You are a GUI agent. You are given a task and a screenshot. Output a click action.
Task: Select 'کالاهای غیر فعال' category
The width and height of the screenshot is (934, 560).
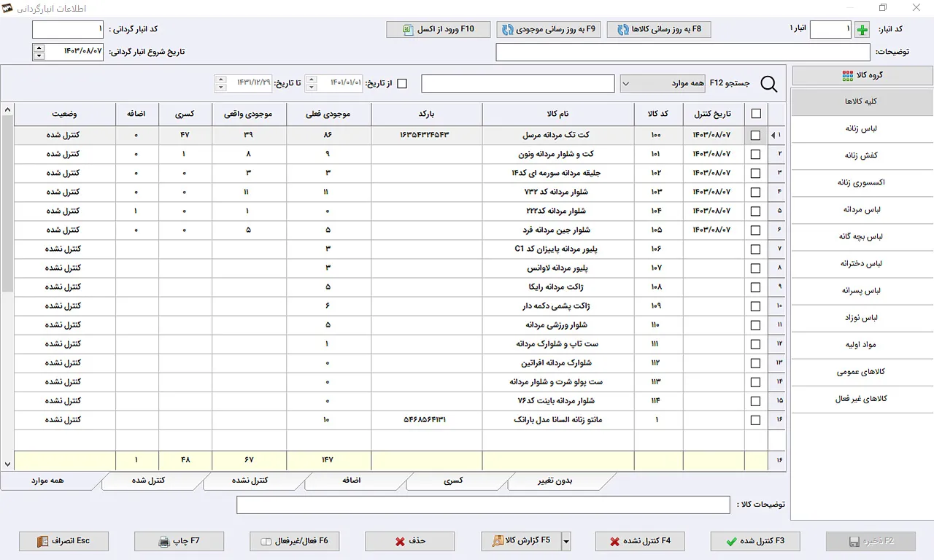click(862, 399)
